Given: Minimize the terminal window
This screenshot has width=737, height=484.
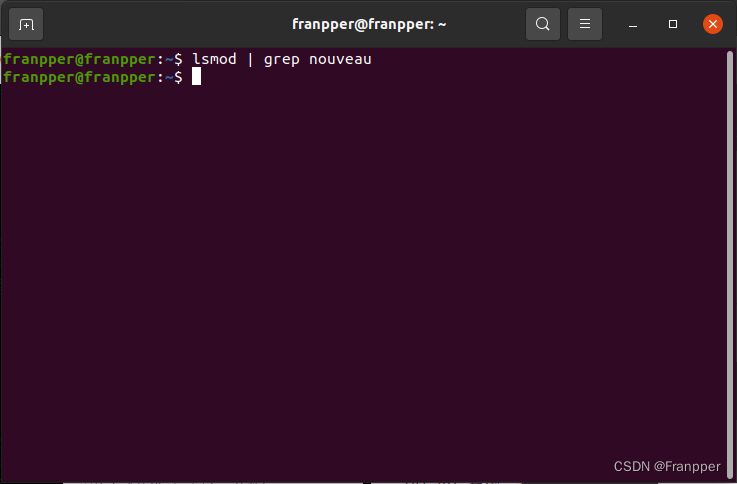Looking at the screenshot, I should pyautogui.click(x=633, y=24).
